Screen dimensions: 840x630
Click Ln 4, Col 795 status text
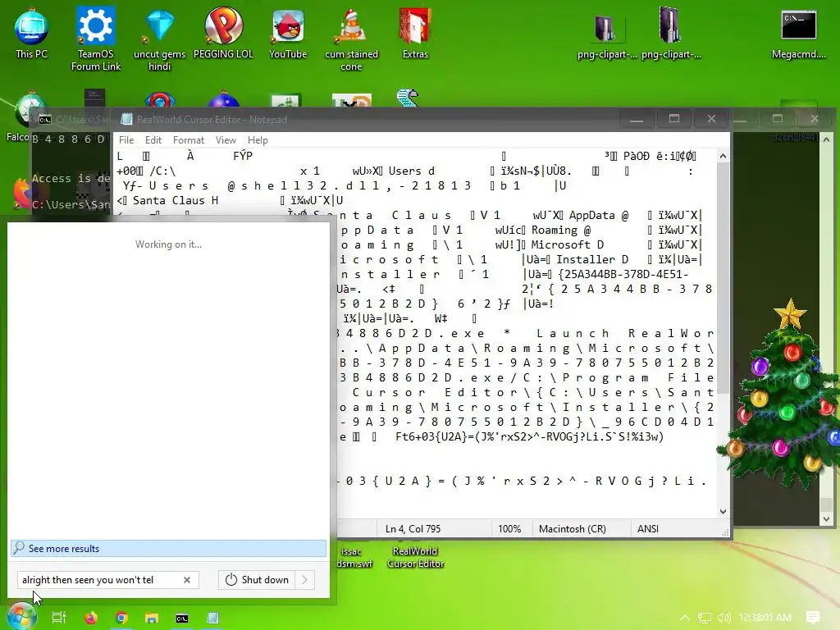click(x=413, y=529)
